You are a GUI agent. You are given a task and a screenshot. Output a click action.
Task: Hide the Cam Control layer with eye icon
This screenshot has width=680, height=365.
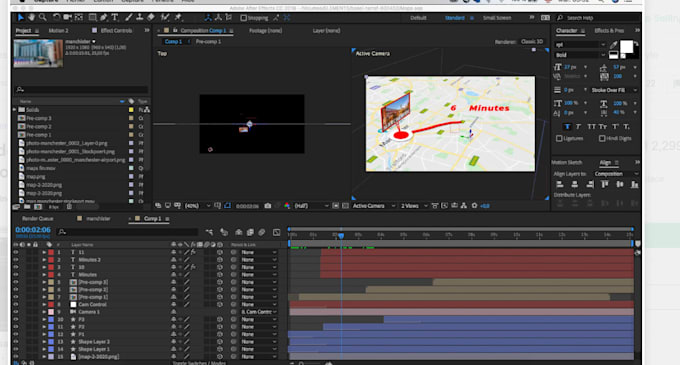point(16,304)
